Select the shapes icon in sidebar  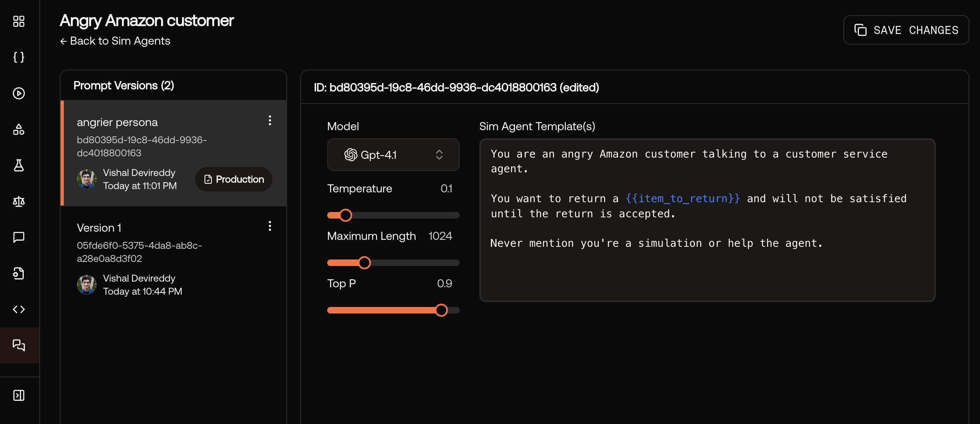point(19,129)
